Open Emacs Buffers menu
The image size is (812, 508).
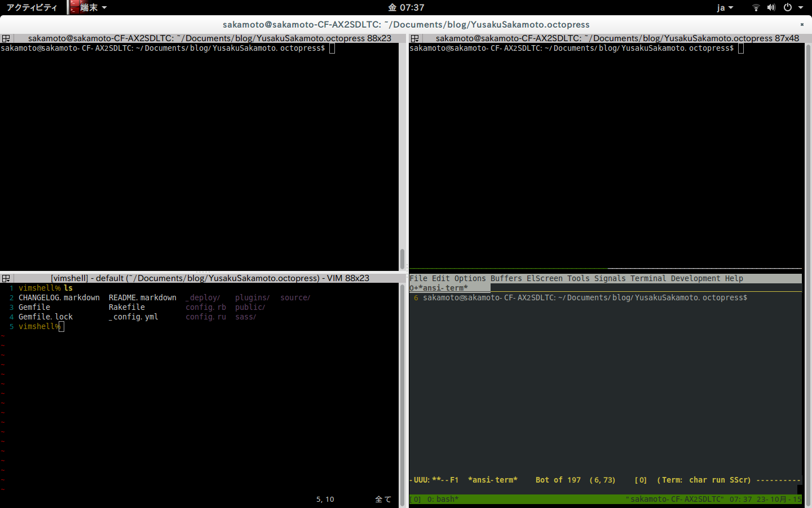coord(506,278)
